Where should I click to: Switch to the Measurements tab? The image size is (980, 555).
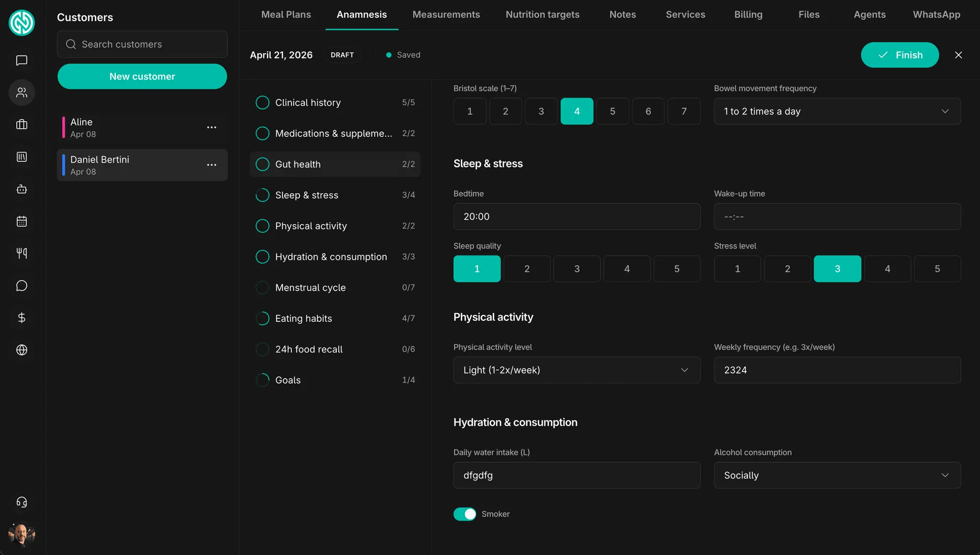tap(446, 14)
